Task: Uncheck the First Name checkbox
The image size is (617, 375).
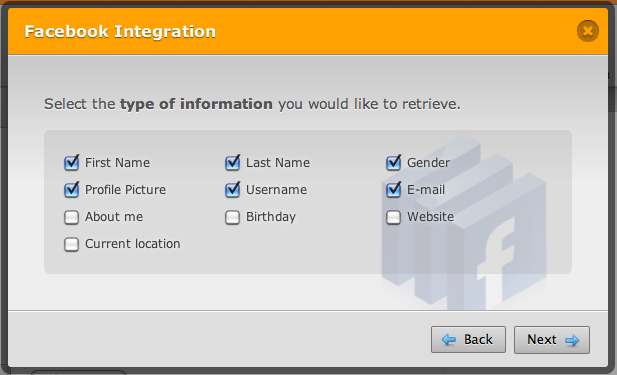Action: point(72,163)
